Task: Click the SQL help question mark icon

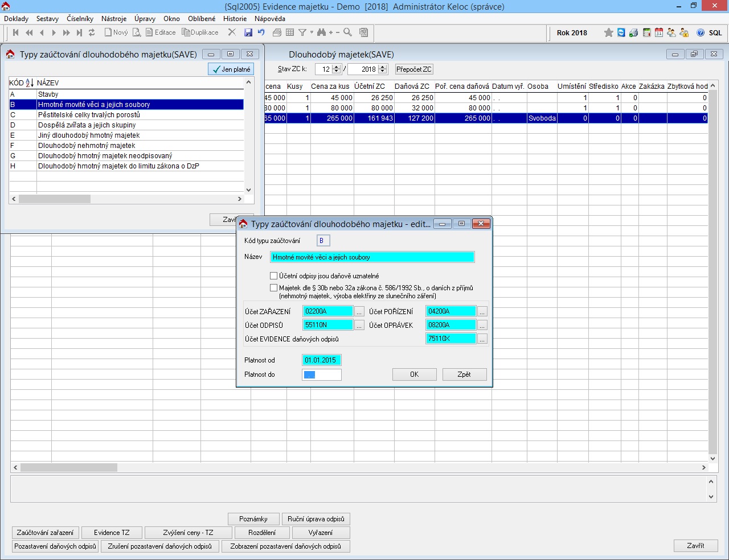Action: coord(701,32)
